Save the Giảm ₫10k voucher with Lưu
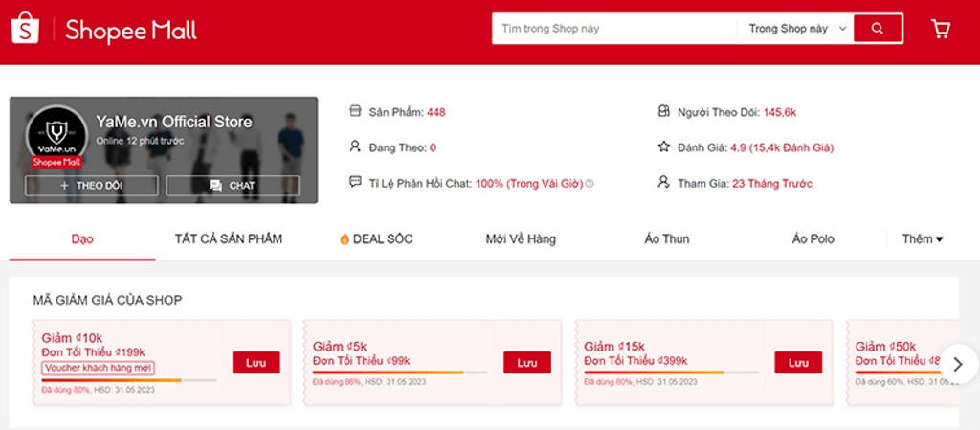This screenshot has width=980, height=430. [256, 363]
